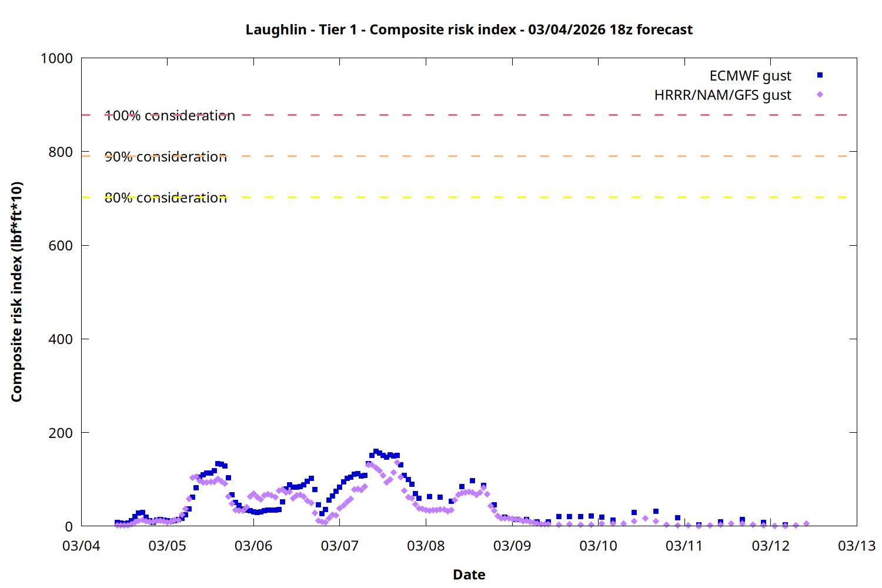Click the Composite risk index y-axis title
Image resolution: width=882 pixels, height=588 pixels.
[x=16, y=292]
